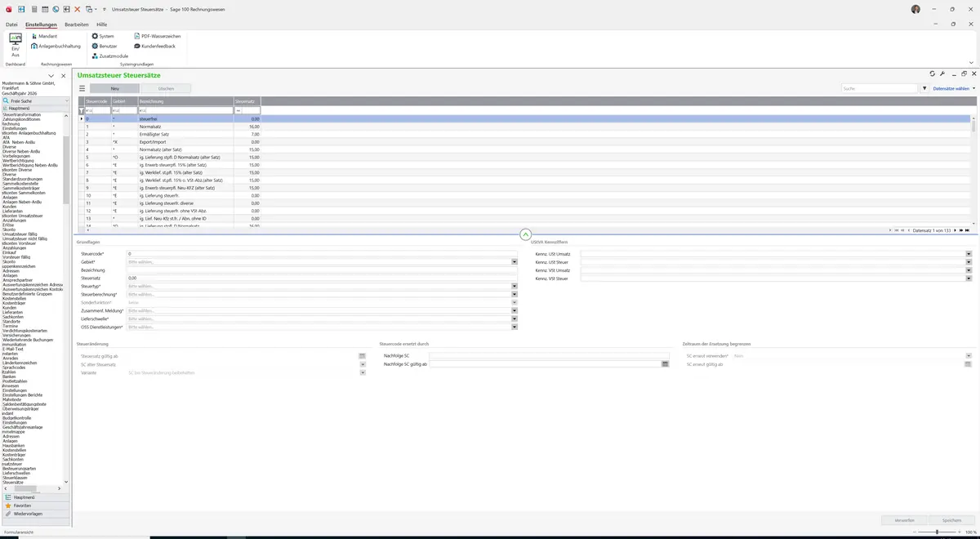The width and height of the screenshot is (980, 539).
Task: Open Datensätze wählen dropdown
Action: tap(954, 88)
